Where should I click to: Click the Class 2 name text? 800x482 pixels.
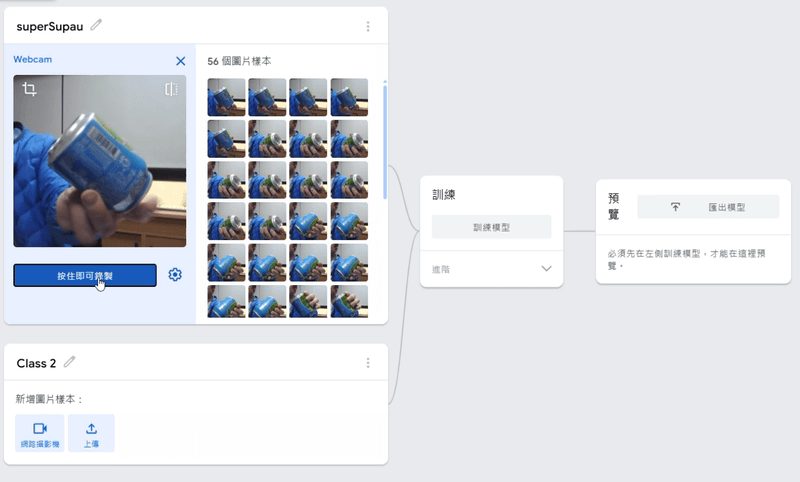37,363
